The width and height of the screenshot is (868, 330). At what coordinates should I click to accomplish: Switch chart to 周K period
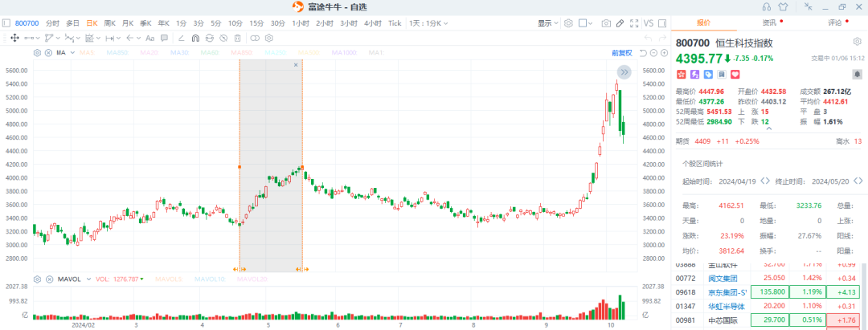click(109, 23)
